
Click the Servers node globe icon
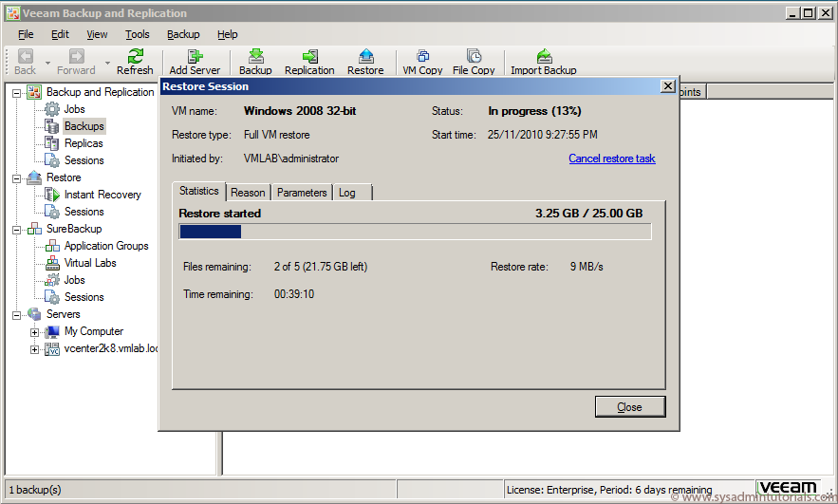click(34, 314)
